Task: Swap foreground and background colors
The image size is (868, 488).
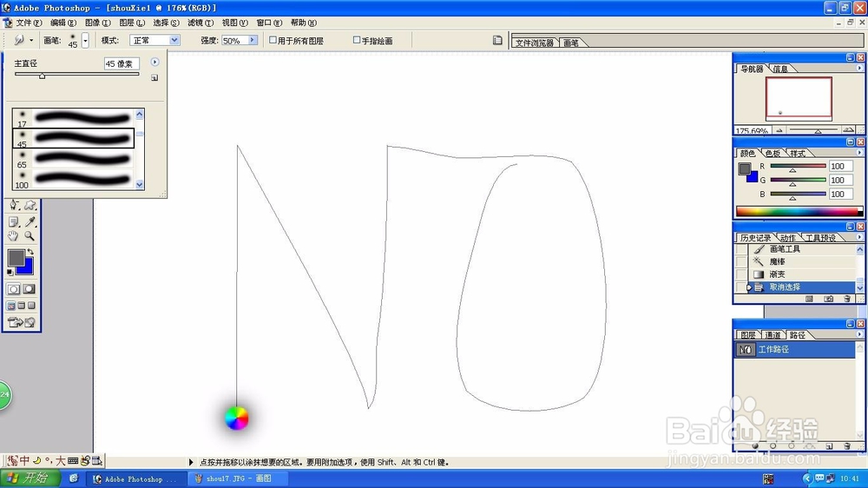Action: pos(31,252)
